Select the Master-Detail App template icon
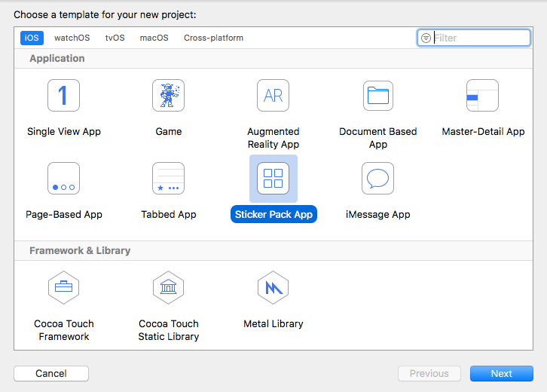This screenshot has height=392, width=547. pyautogui.click(x=482, y=95)
